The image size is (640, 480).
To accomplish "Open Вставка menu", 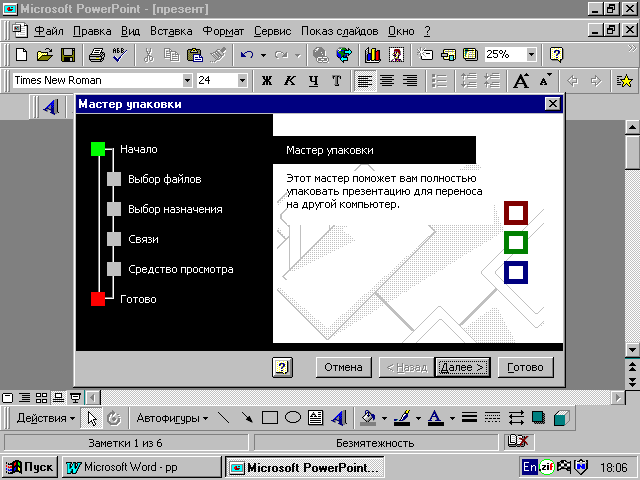I will pos(171,31).
